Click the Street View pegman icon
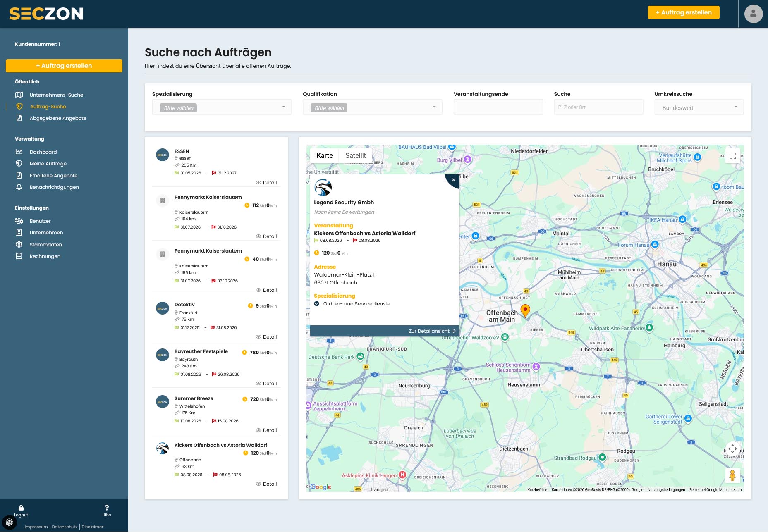768x532 pixels. (x=732, y=476)
